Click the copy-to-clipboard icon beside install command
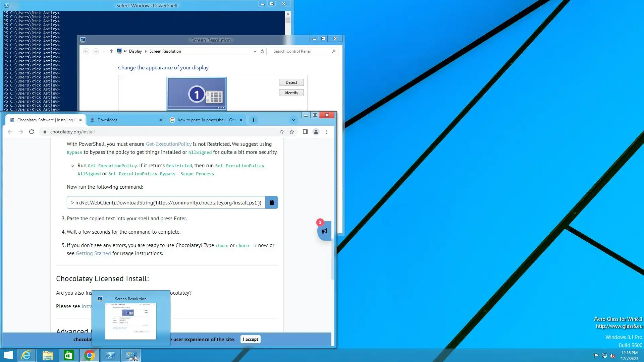 (271, 202)
